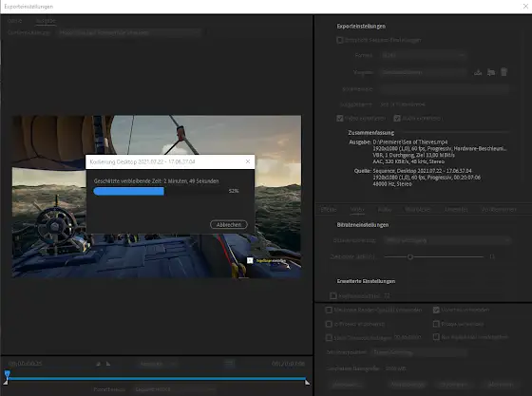This screenshot has height=396, width=532.
Task: Click the output file name link
Action: pos(403,104)
